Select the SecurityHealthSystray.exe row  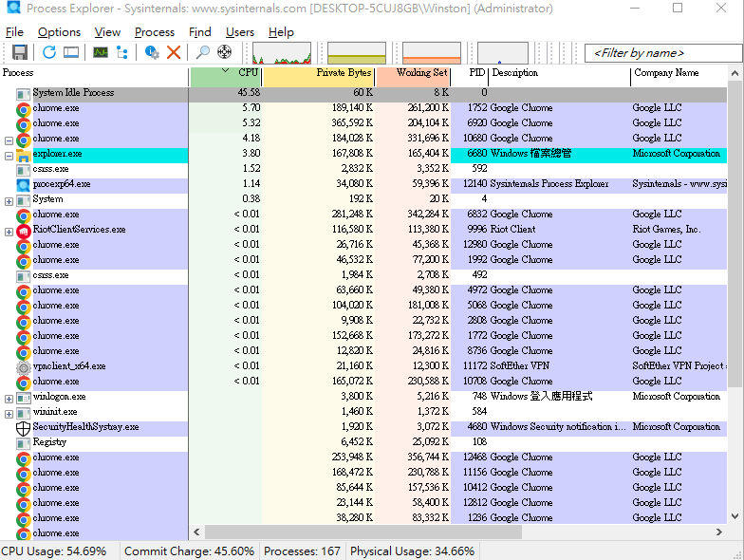point(363,429)
